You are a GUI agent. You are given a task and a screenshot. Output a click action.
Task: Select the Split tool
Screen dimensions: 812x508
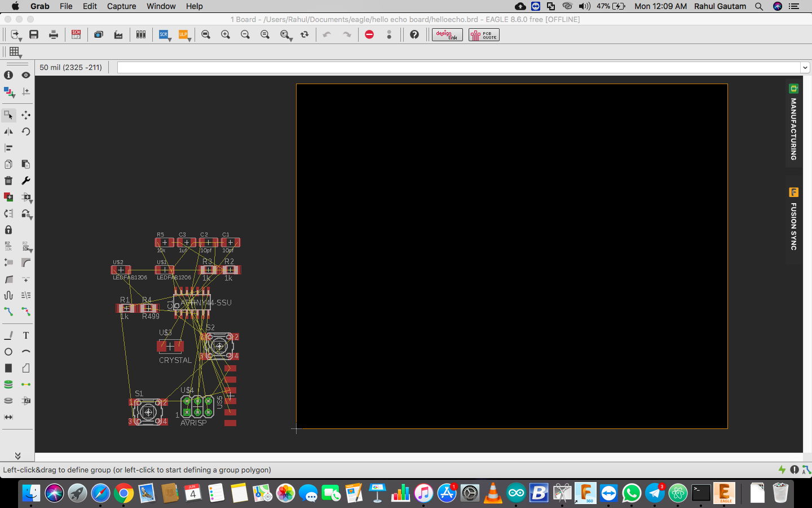[8, 279]
